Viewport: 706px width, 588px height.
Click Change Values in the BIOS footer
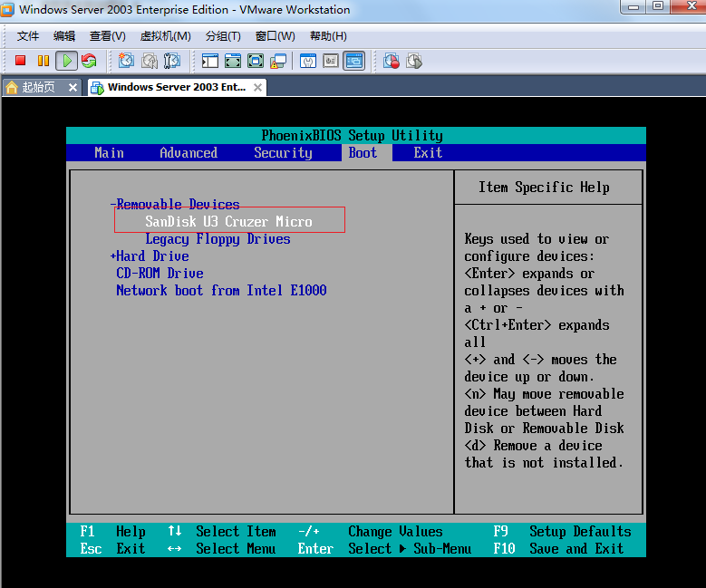[395, 532]
